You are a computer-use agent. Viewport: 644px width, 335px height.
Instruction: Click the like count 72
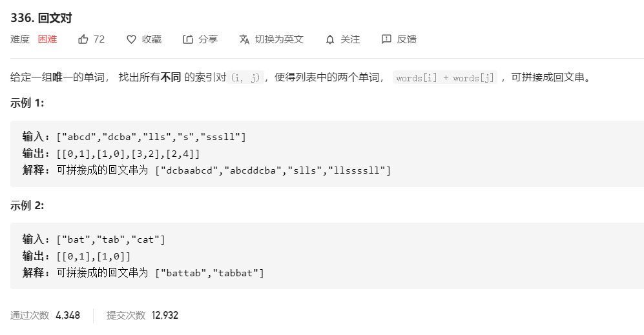(x=99, y=39)
